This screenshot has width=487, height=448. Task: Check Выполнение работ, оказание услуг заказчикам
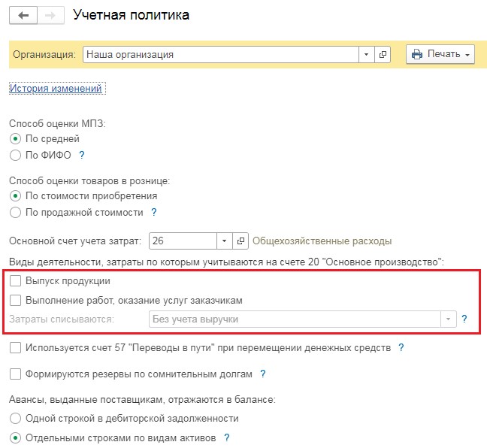click(15, 300)
